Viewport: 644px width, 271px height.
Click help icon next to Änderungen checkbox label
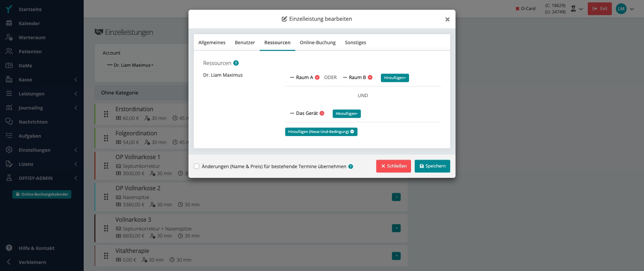(351, 166)
